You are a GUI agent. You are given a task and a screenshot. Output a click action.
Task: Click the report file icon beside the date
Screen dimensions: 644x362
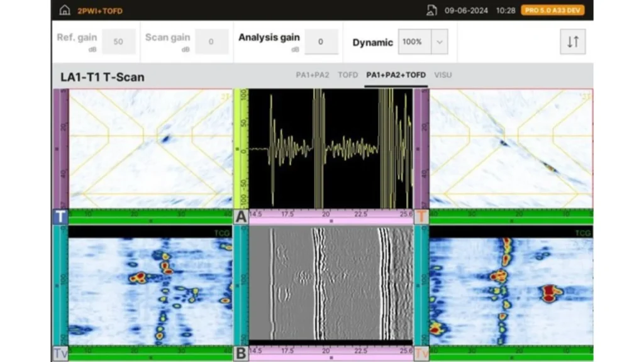[431, 11]
